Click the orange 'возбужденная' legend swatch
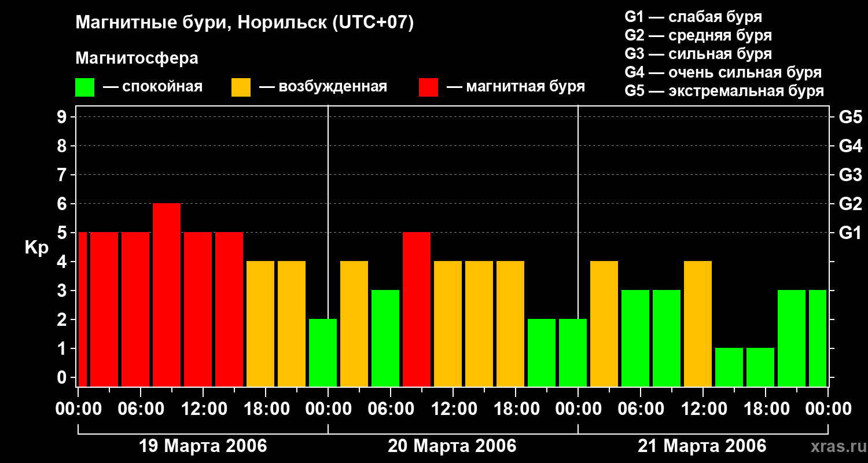The image size is (868, 463). (x=241, y=87)
